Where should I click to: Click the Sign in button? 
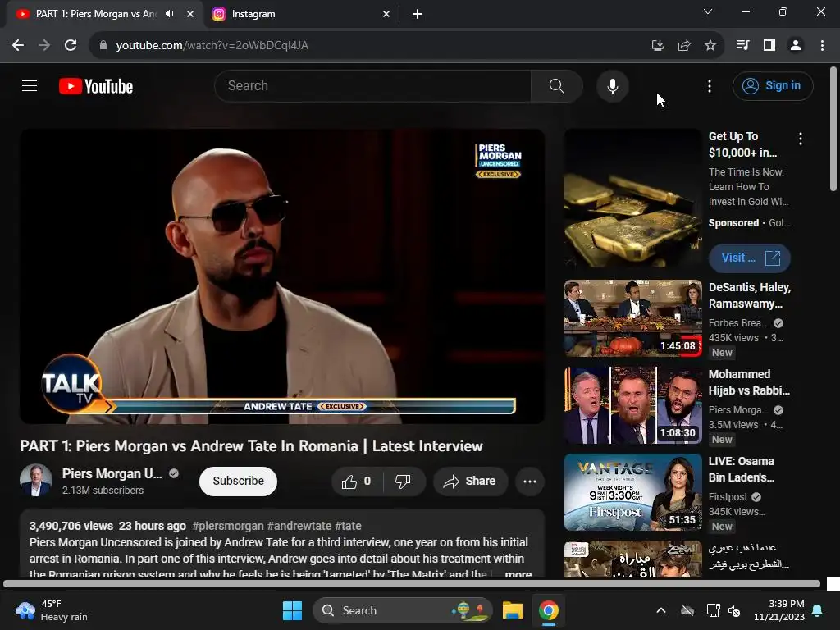pyautogui.click(x=773, y=85)
